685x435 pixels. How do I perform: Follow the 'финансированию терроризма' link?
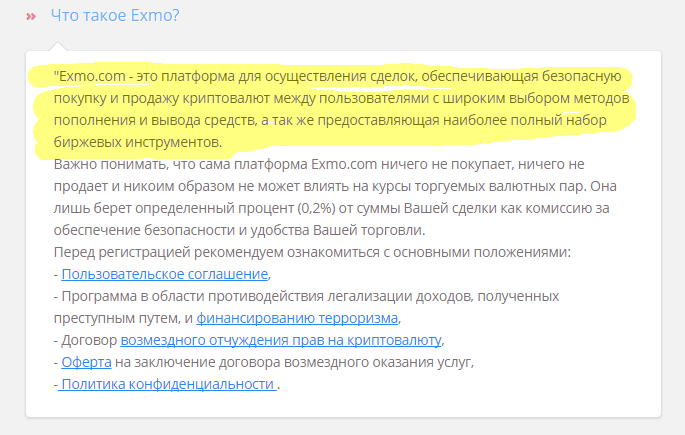pos(297,318)
